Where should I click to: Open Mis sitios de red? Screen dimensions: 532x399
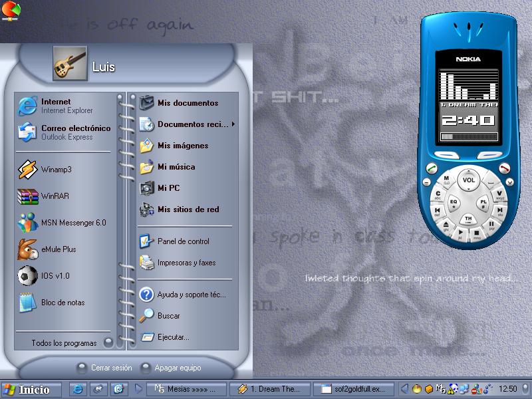click(x=186, y=209)
